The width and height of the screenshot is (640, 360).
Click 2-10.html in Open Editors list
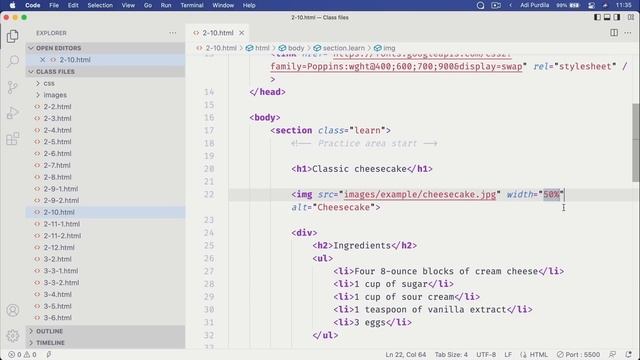(105, 60)
